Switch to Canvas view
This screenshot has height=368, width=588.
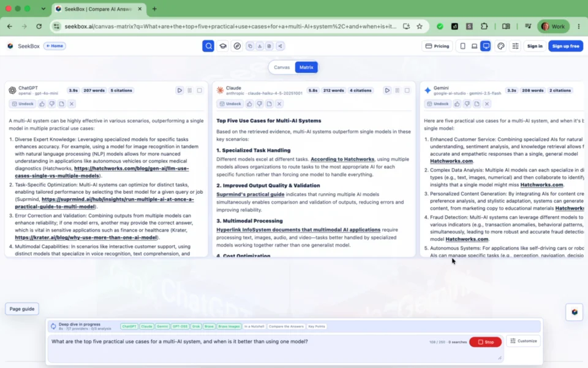(282, 67)
